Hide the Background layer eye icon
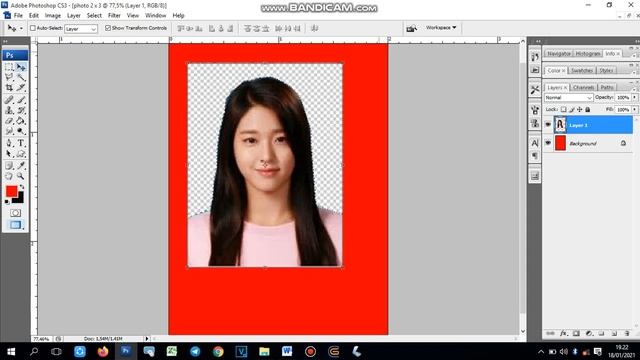Screen dimensions: 640x360 click(x=548, y=143)
